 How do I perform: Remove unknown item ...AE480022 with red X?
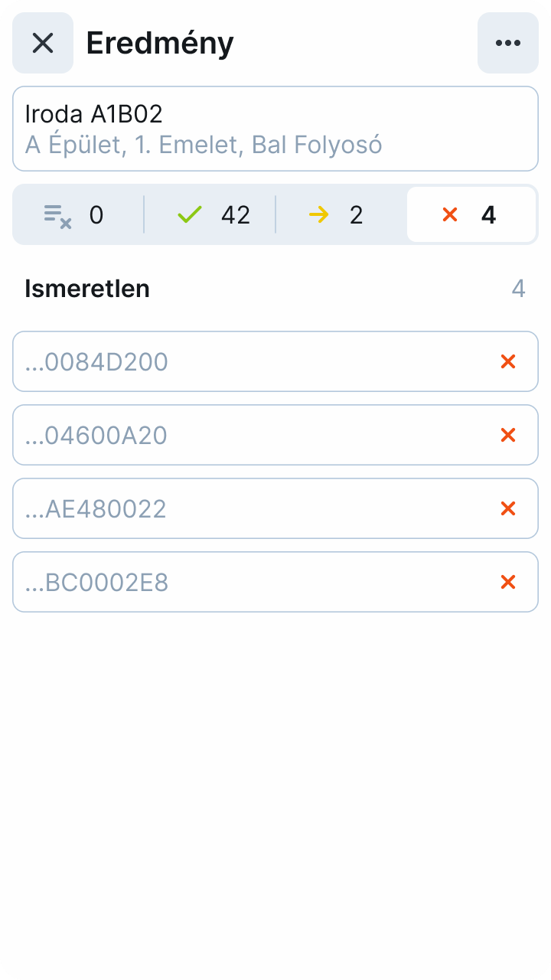(507, 508)
